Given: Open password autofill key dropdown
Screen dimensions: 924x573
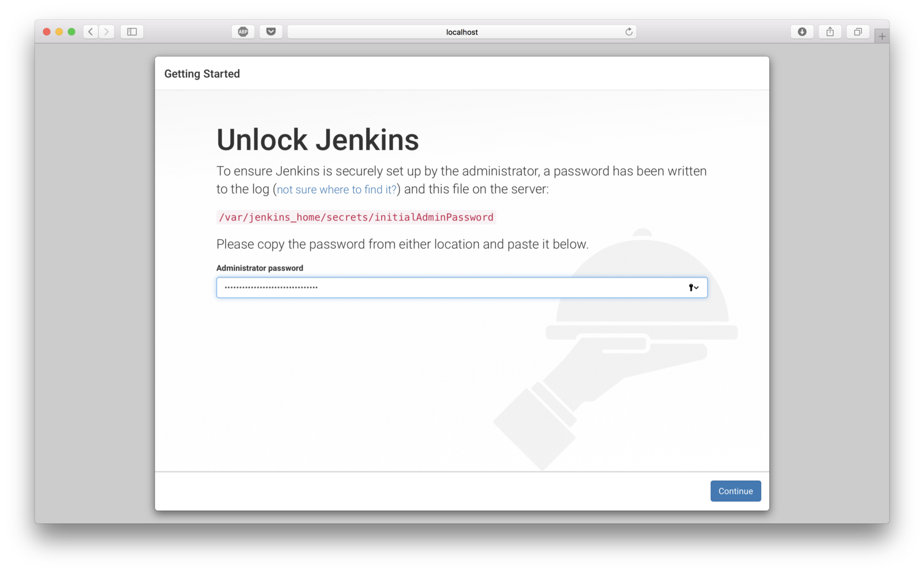Looking at the screenshot, I should tap(694, 287).
